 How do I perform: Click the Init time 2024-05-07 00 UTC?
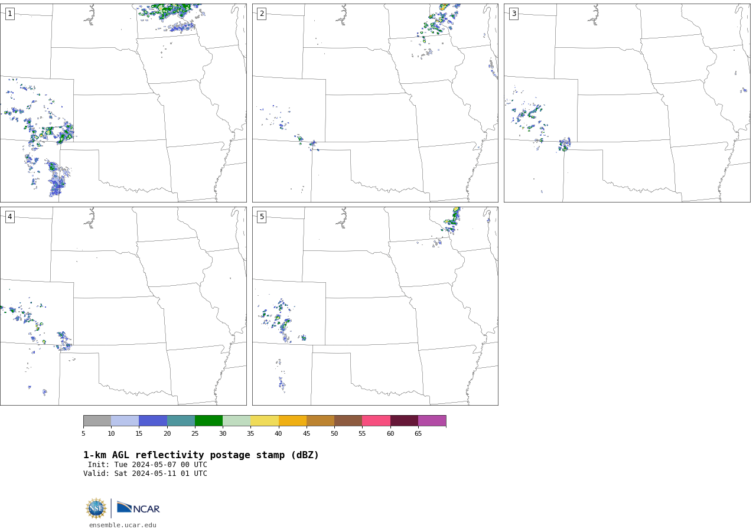coord(148,465)
